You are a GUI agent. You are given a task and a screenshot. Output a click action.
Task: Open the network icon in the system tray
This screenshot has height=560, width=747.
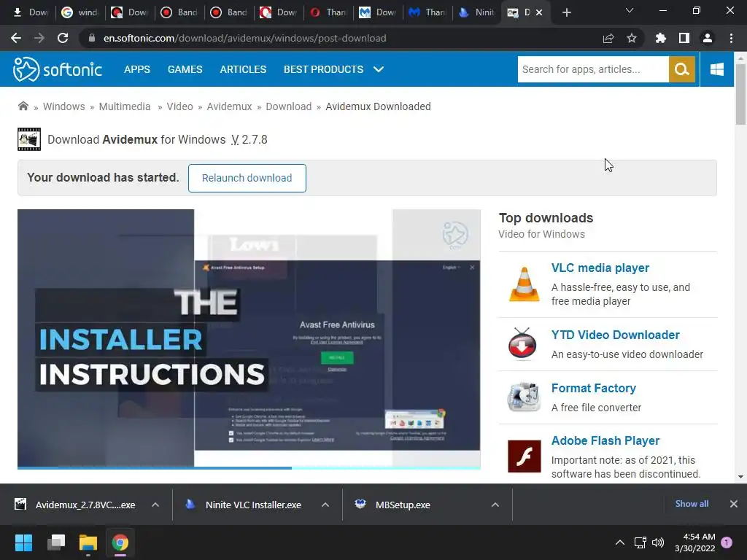pyautogui.click(x=640, y=542)
